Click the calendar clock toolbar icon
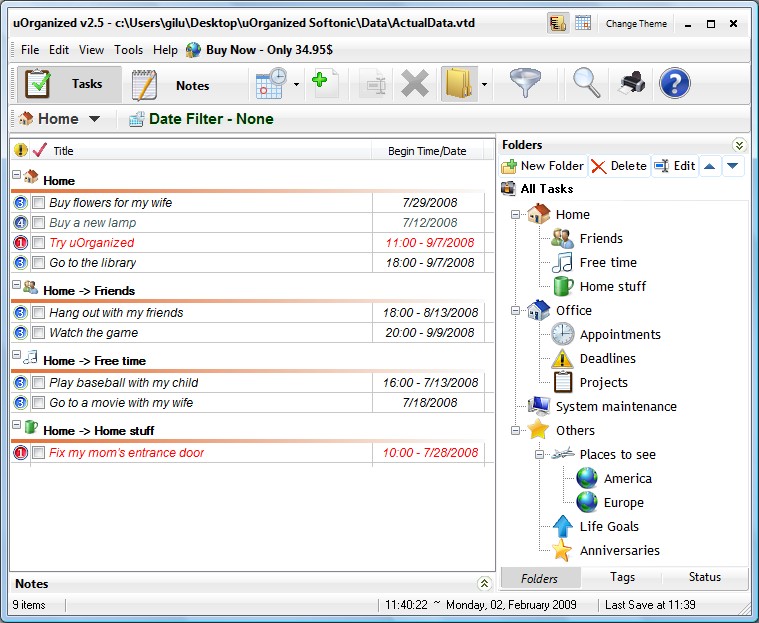Viewport: 759px width, 623px height. [271, 84]
